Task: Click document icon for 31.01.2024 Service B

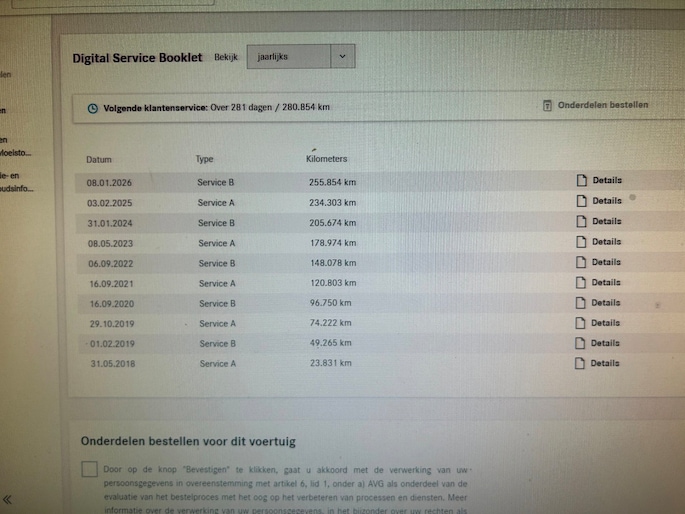Action: 580,222
